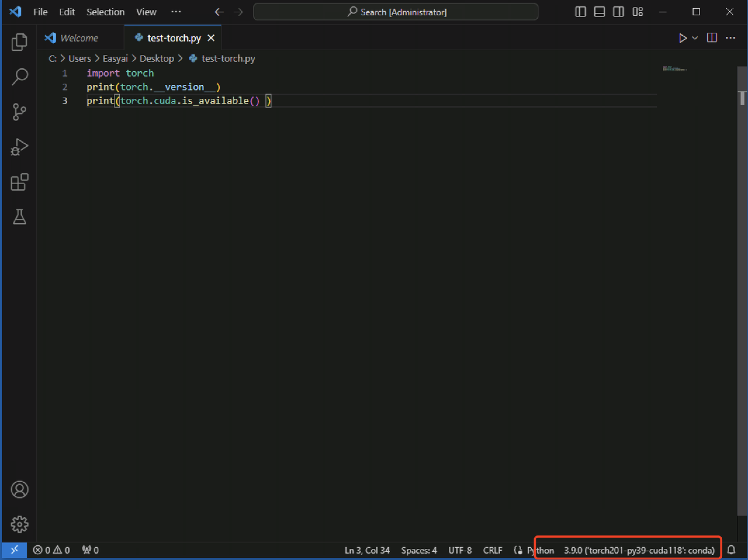Screen dimensions: 748x560
Task: Open the Extensions view
Action: [19, 182]
